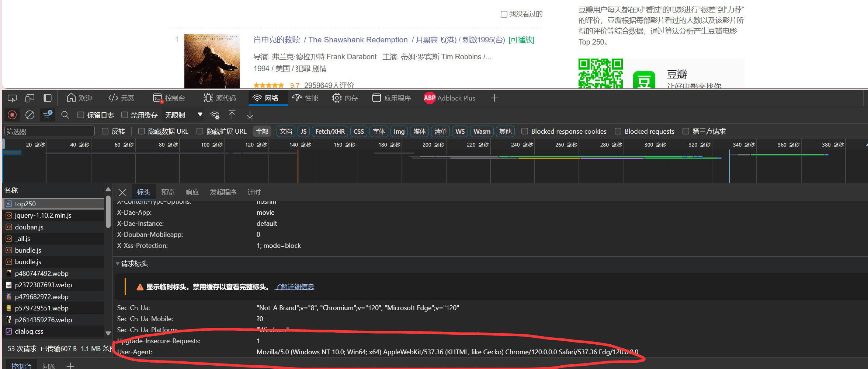This screenshot has width=868, height=369.
Task: Activate the inspect element picker icon
Action: click(x=12, y=98)
